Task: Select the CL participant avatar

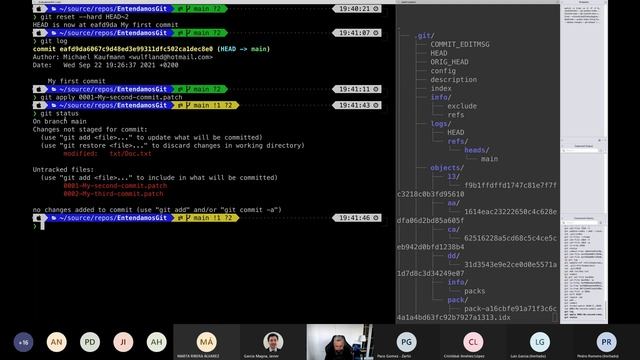Action: [x=473, y=342]
